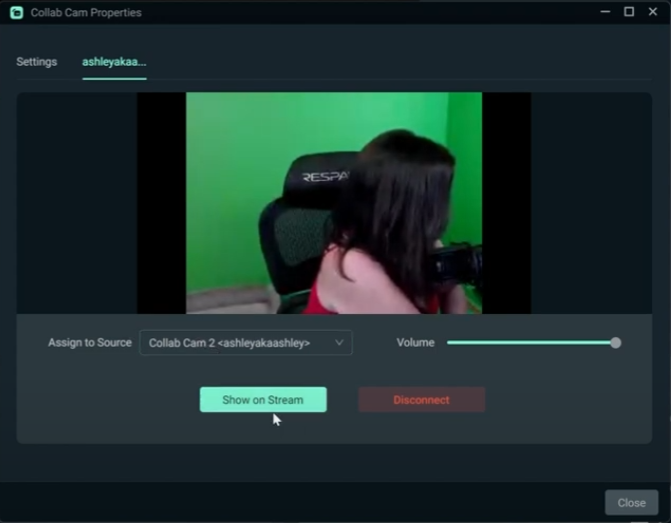
Task: Close window with the title bar X
Action: coord(653,12)
